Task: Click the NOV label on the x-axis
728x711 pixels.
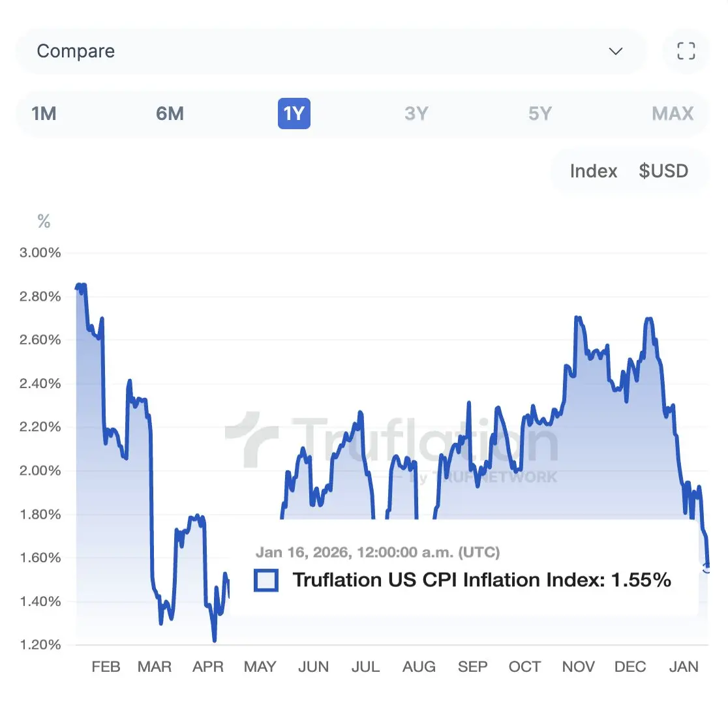Action: [x=578, y=667]
